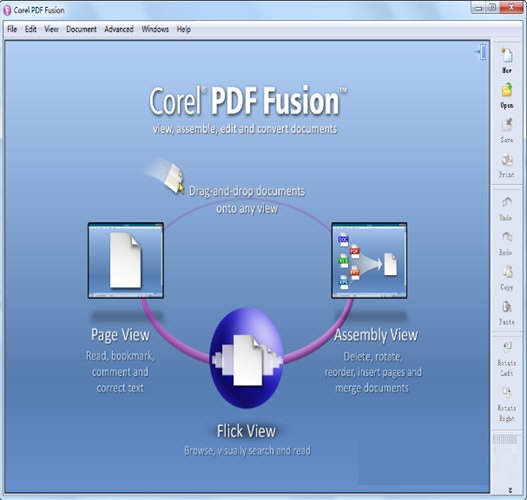Collapse the side panel with the arrow icon
This screenshot has width=527, height=500.
(x=481, y=52)
